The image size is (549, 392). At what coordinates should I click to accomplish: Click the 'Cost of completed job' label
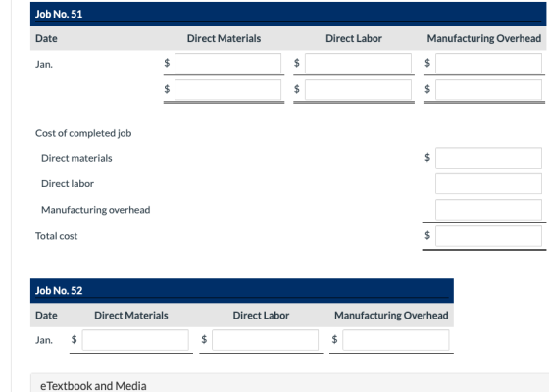[x=83, y=133]
